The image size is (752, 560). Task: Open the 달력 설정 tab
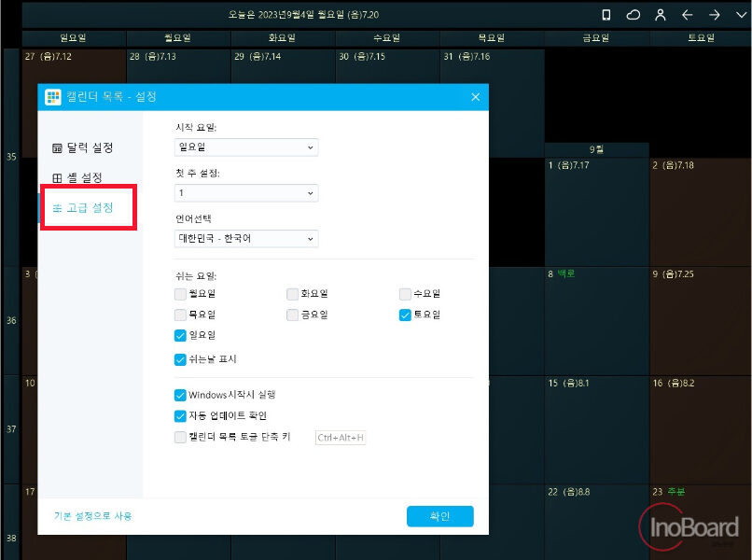[x=82, y=147]
